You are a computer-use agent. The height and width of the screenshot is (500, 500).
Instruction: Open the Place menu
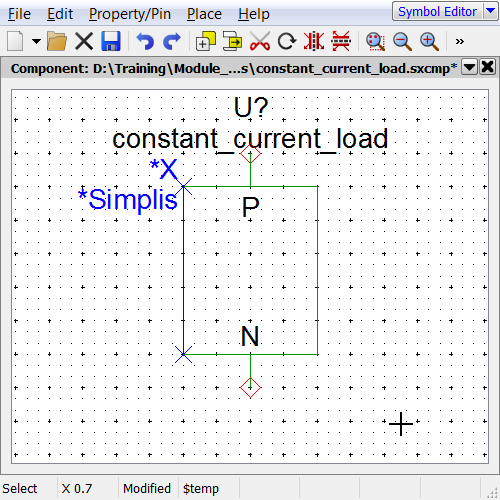coord(204,14)
